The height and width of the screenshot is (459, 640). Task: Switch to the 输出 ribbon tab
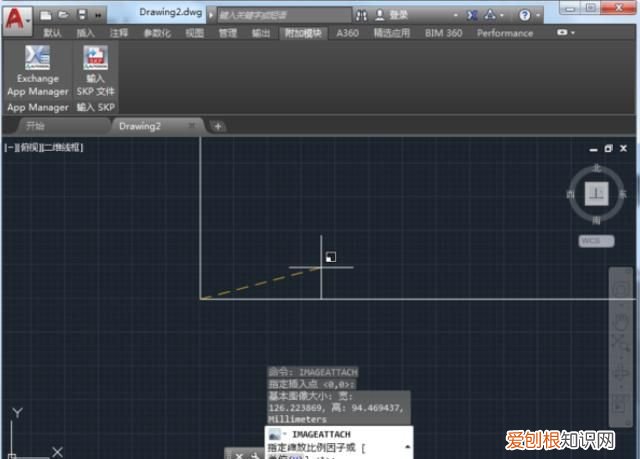pyautogui.click(x=261, y=33)
